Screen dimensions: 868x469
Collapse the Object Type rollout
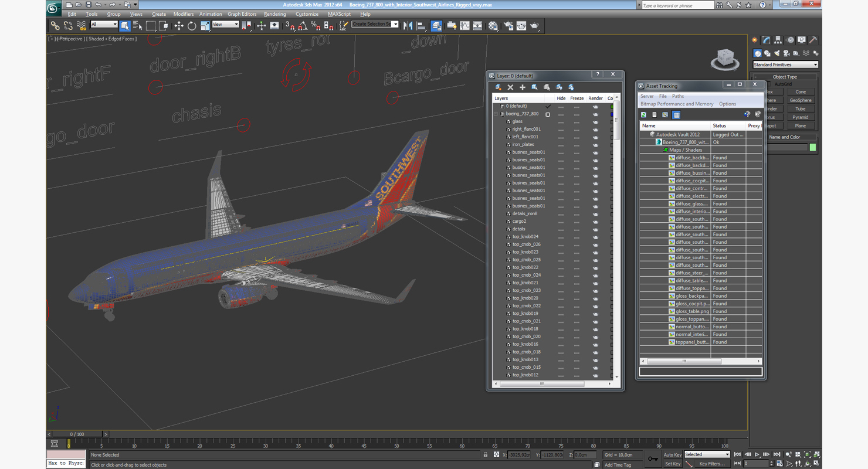click(755, 77)
